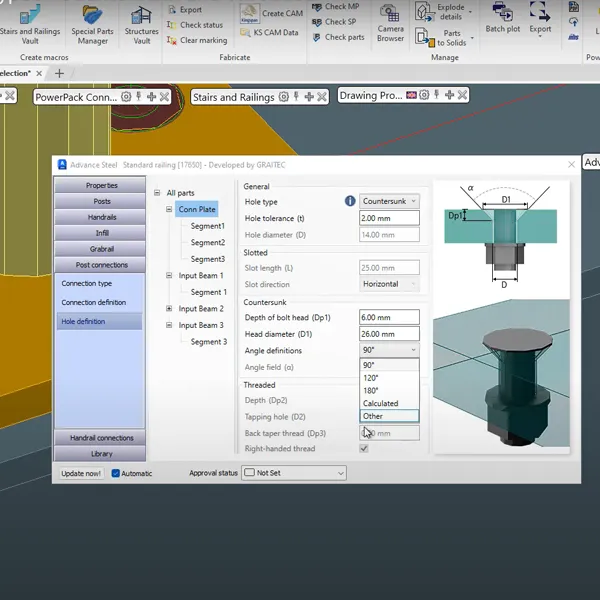The height and width of the screenshot is (600, 600).
Task: Open Grabrail tab
Action: pos(100,249)
